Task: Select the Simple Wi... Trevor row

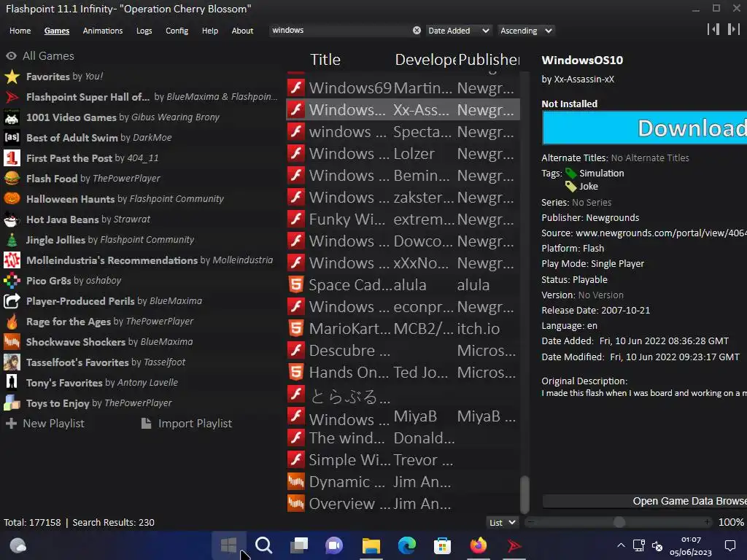Action: click(403, 460)
